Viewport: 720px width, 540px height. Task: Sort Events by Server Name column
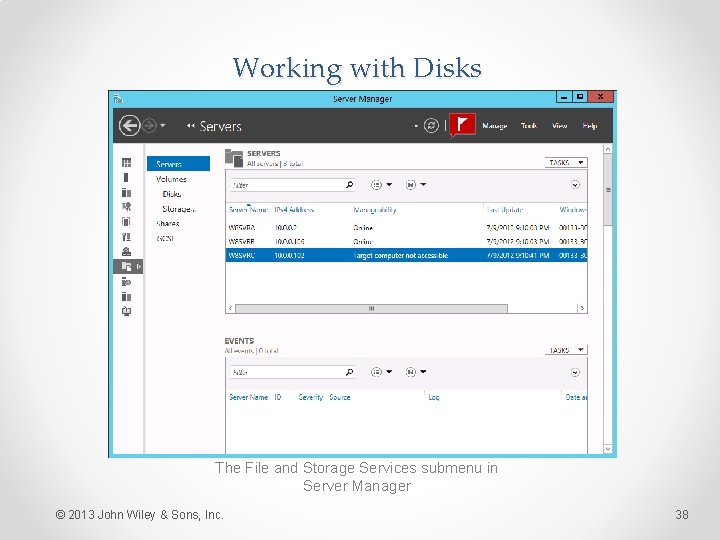(248, 397)
